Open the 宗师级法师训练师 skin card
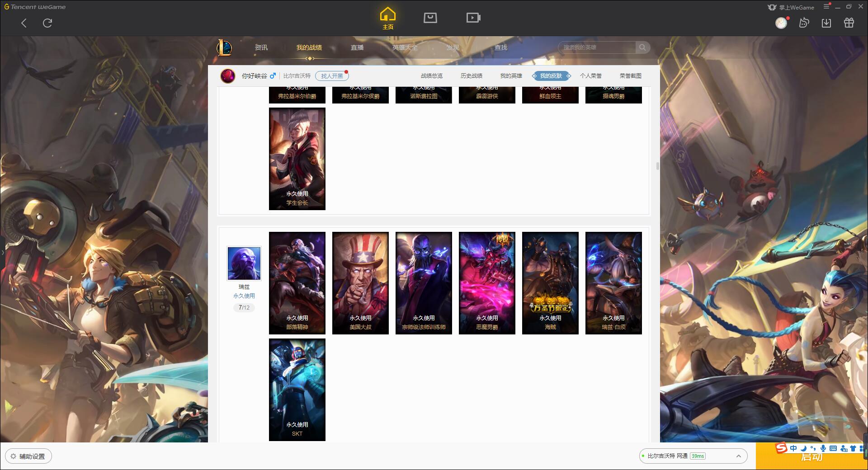 pos(424,283)
